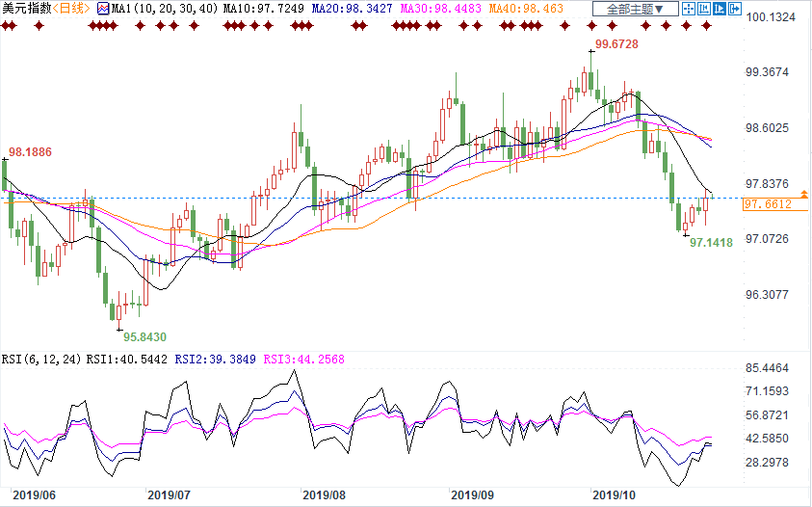Click the 99.6728 high price label
812x507 pixels.
[x=617, y=44]
